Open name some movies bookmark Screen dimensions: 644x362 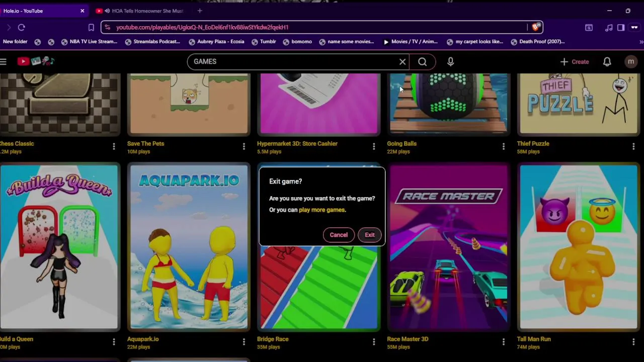[347, 42]
